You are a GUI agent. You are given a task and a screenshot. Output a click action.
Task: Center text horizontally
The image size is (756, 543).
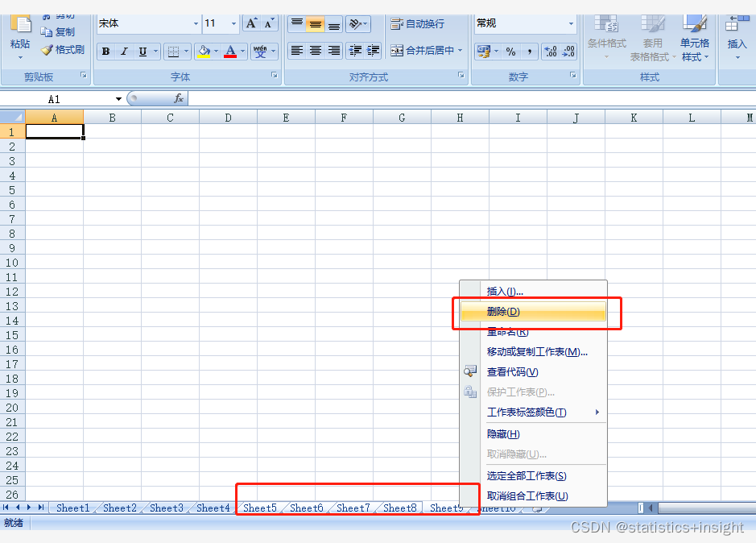point(316,51)
